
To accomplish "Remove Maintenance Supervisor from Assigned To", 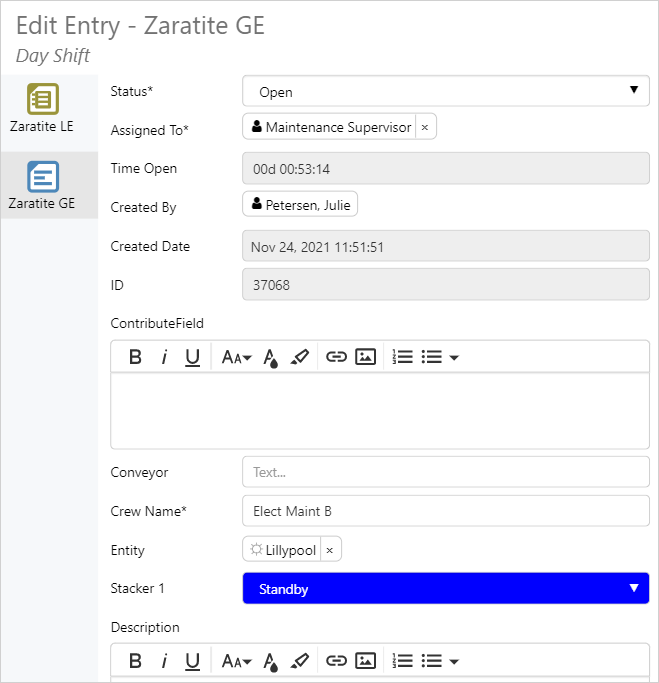I will pyautogui.click(x=424, y=128).
